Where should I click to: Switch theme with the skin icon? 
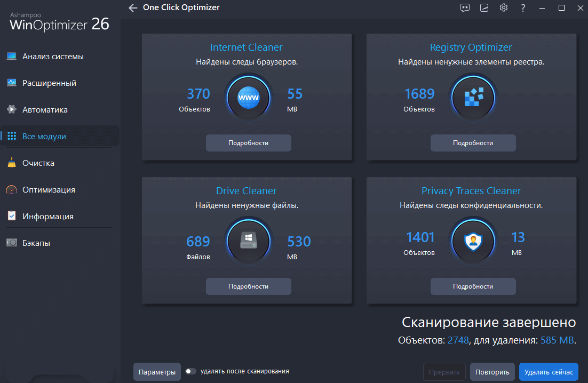click(484, 8)
